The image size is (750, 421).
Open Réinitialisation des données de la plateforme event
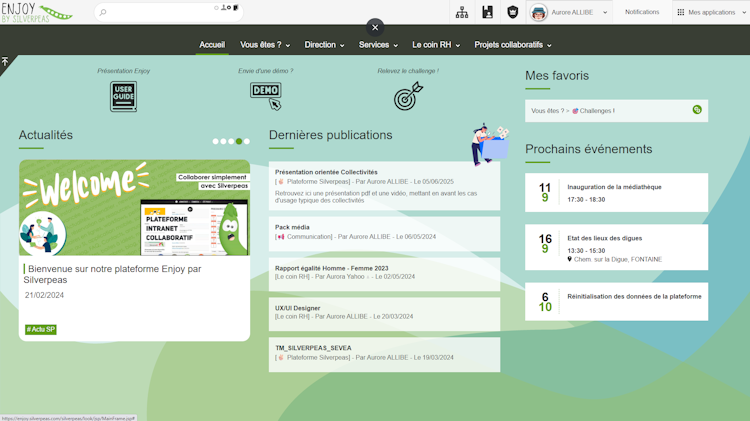634,297
